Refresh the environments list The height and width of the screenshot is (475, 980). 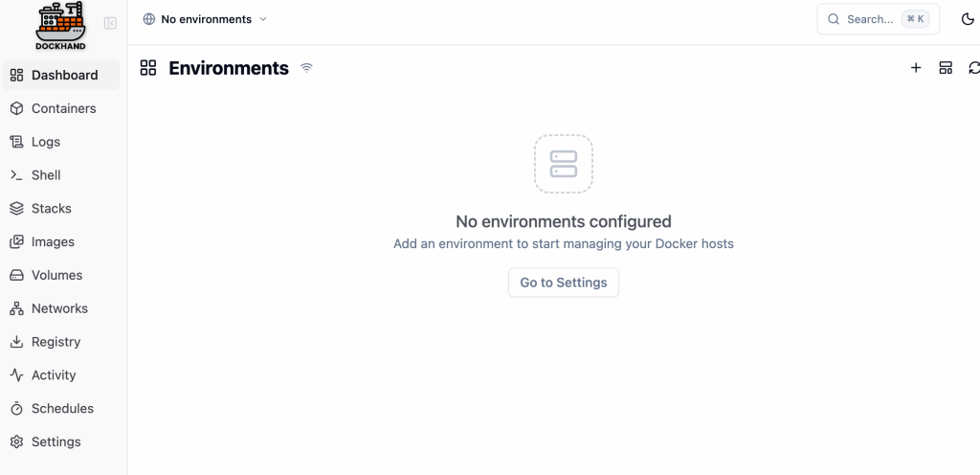[x=974, y=68]
